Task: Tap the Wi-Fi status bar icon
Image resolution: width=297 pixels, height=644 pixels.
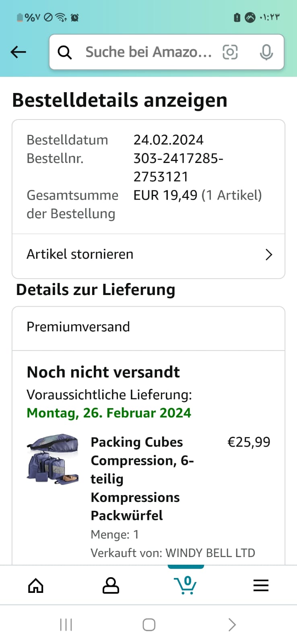Action: point(61,17)
